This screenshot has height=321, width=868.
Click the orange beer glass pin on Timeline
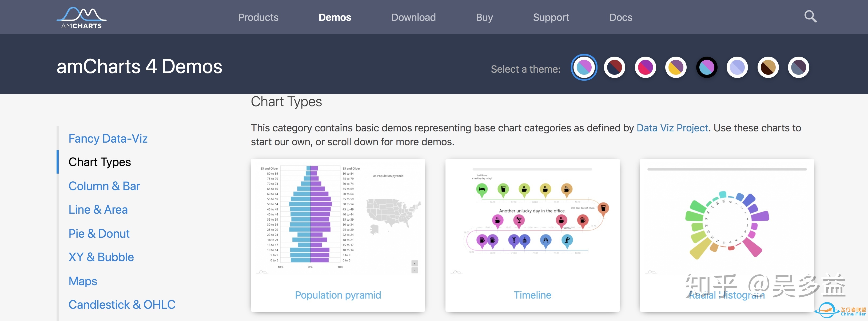pyautogui.click(x=603, y=209)
